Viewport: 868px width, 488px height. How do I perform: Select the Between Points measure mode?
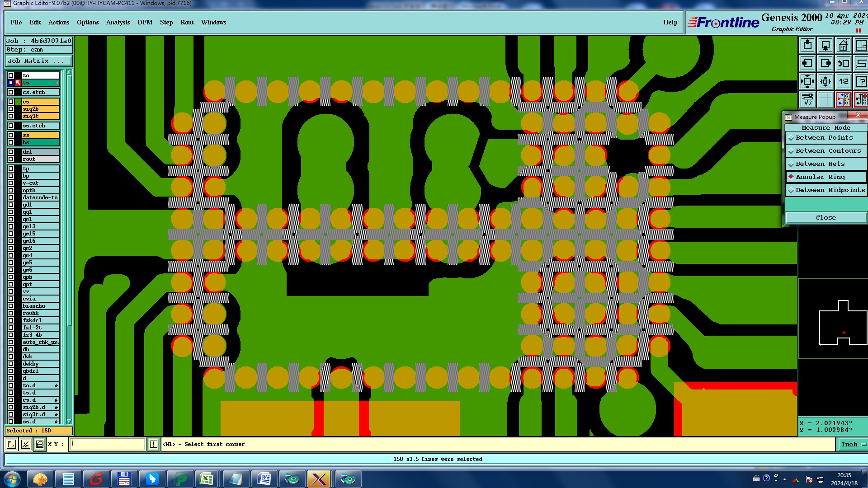pyautogui.click(x=826, y=138)
